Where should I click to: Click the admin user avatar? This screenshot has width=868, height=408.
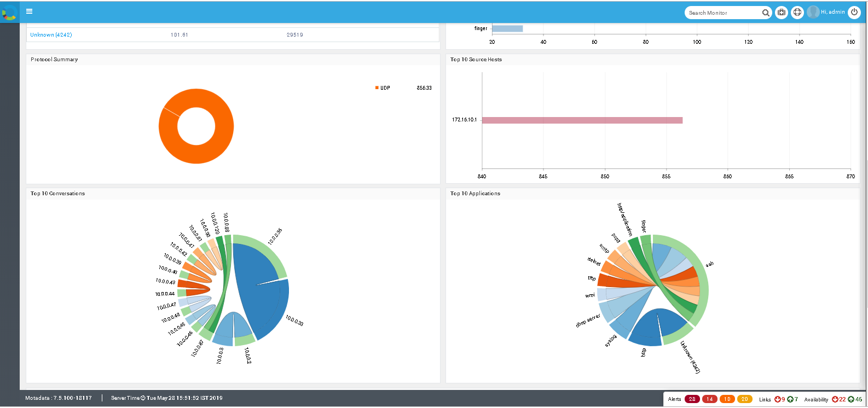point(813,12)
